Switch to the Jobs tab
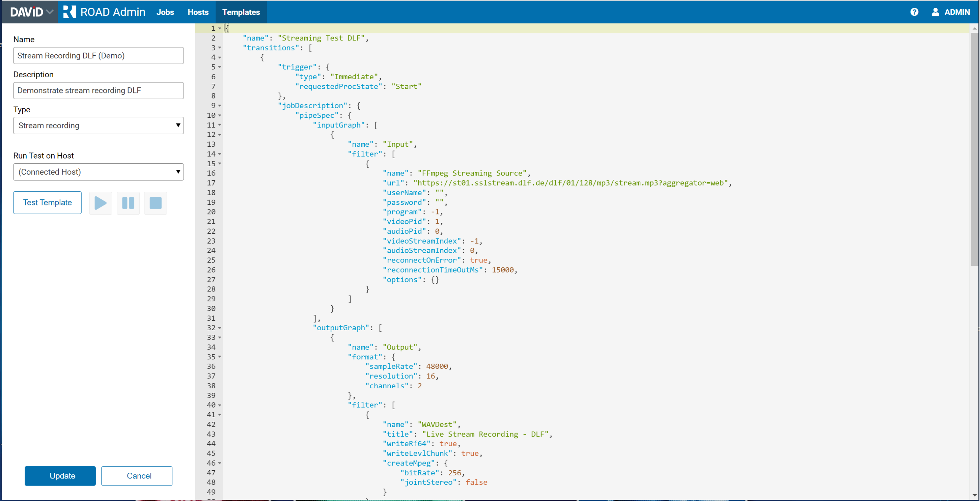The height and width of the screenshot is (501, 980). click(x=165, y=12)
